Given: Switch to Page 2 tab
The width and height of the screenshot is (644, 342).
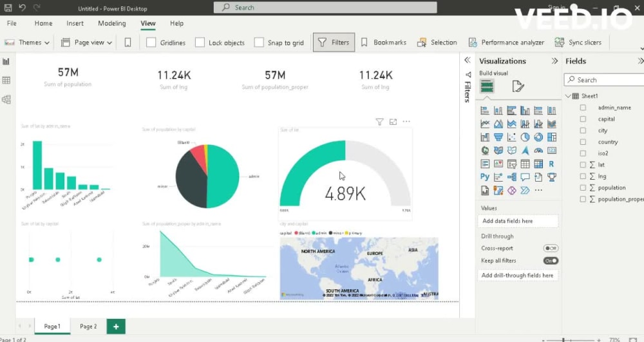Looking at the screenshot, I should pyautogui.click(x=88, y=327).
